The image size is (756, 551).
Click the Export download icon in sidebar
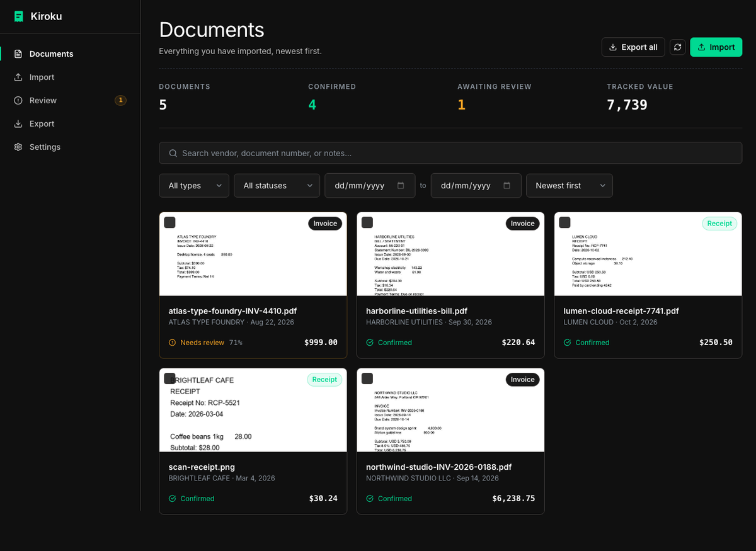[18, 123]
